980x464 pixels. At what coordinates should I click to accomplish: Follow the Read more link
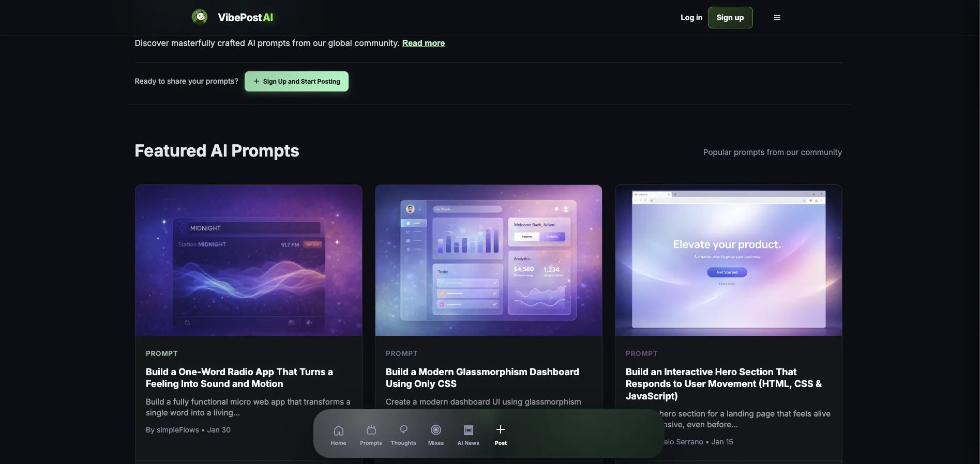[x=424, y=43]
